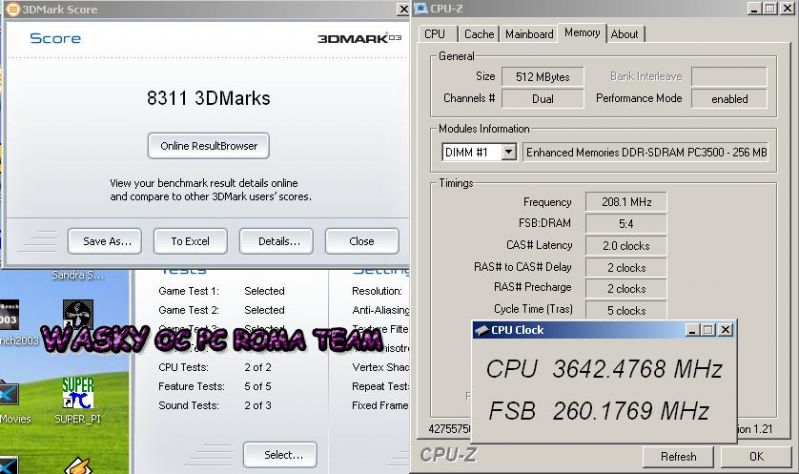Open the Online ResultBrowser
Image resolution: width=799 pixels, height=474 pixels.
coord(208,146)
